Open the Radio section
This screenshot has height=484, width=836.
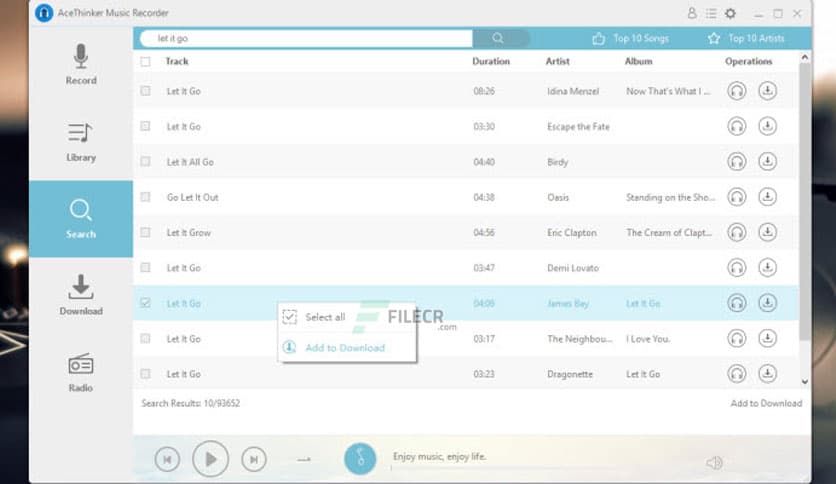click(81, 373)
